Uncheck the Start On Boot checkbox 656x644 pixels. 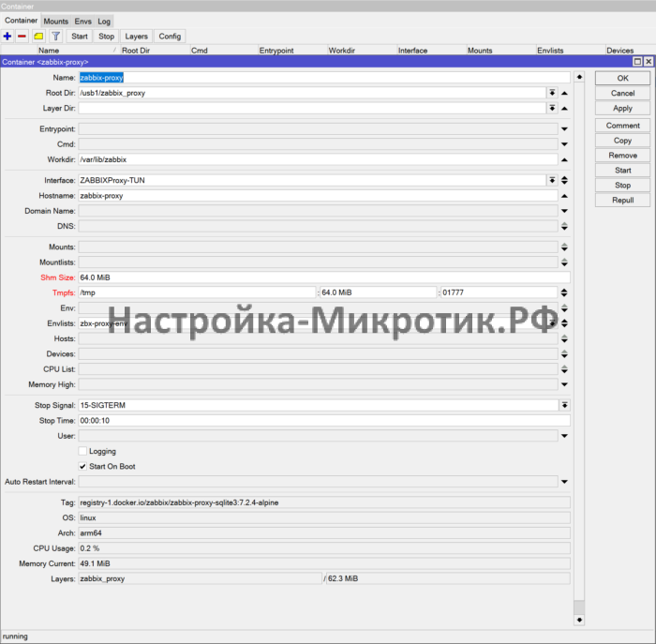tap(82, 466)
